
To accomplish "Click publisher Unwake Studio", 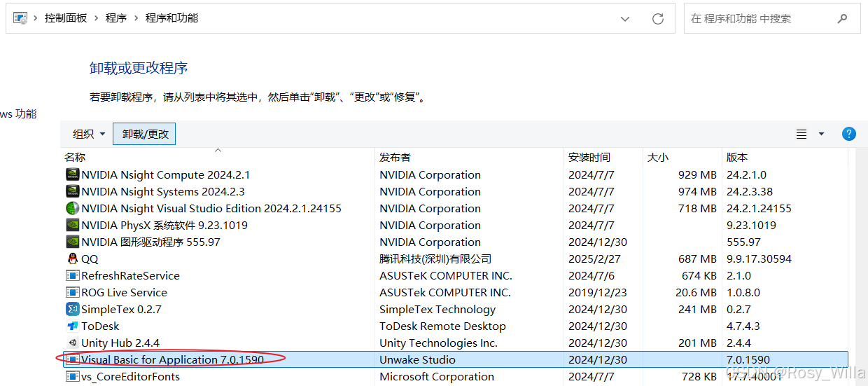I will (417, 360).
